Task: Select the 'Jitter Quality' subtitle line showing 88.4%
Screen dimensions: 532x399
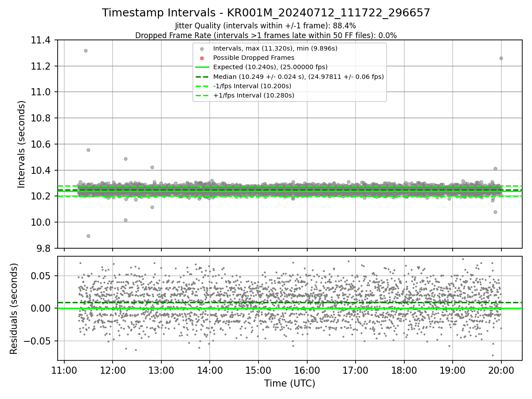Action: tap(266, 26)
